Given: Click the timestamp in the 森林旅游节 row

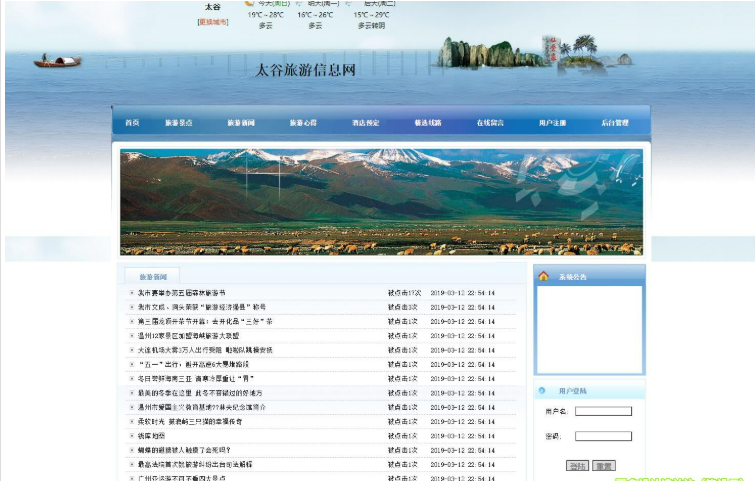Looking at the screenshot, I should tap(462, 293).
